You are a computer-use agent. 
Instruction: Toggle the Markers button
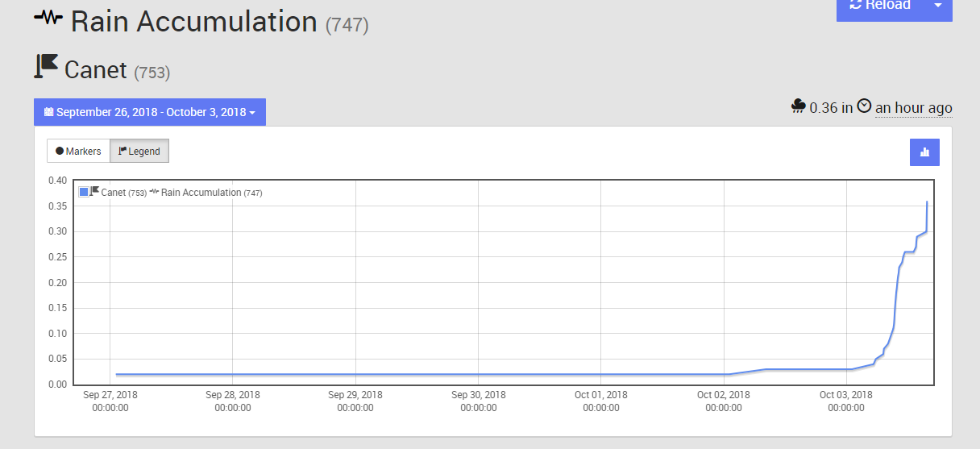coord(78,151)
